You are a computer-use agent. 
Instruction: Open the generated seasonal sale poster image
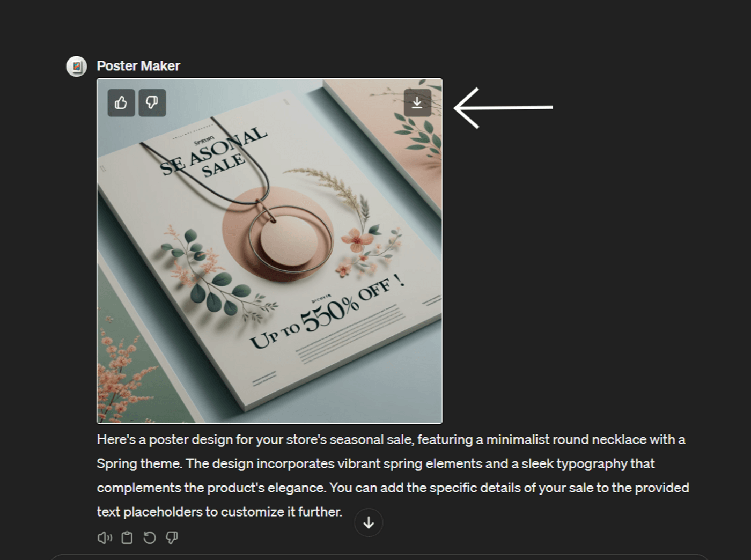[269, 251]
